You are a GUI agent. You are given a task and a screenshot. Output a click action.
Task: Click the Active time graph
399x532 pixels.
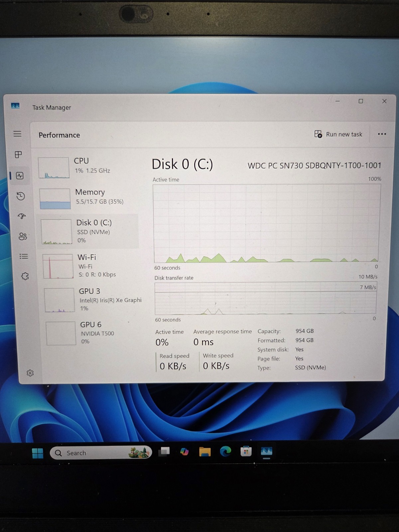click(266, 223)
